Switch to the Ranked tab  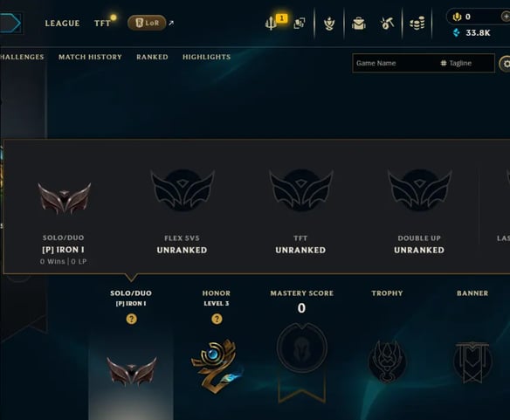point(152,57)
